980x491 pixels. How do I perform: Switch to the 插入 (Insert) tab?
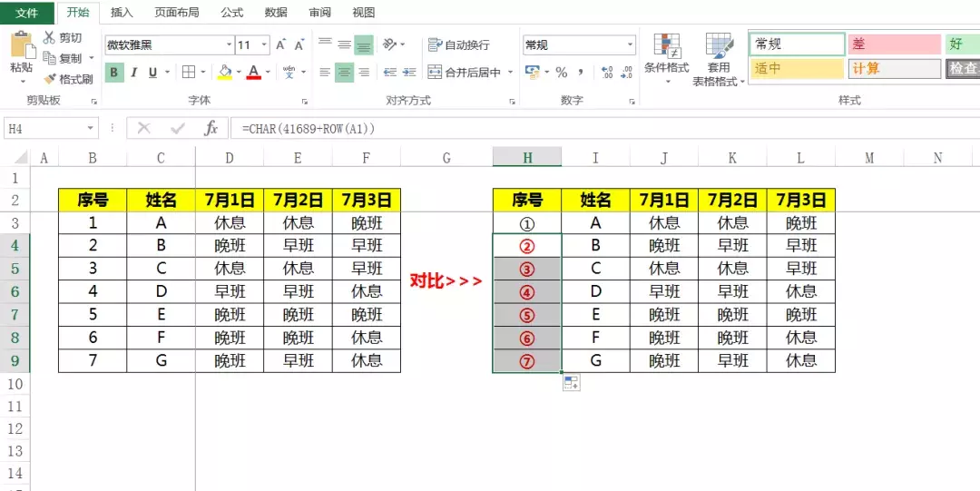tap(122, 13)
